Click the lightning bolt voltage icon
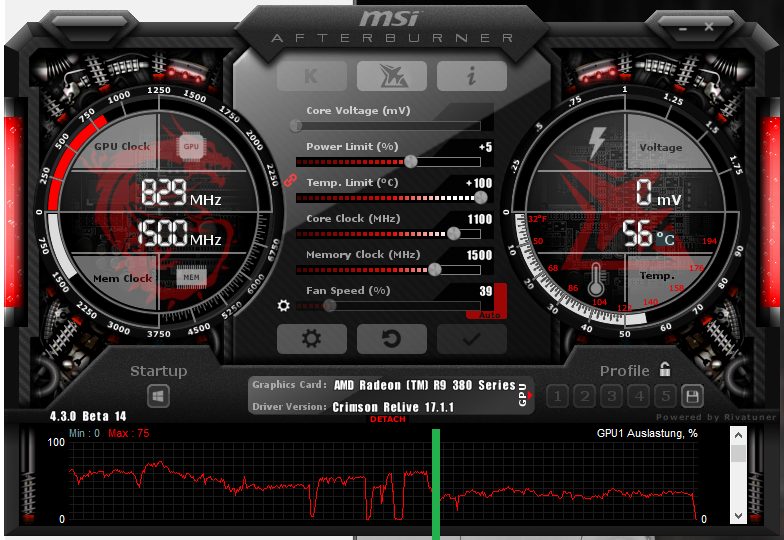 (597, 142)
